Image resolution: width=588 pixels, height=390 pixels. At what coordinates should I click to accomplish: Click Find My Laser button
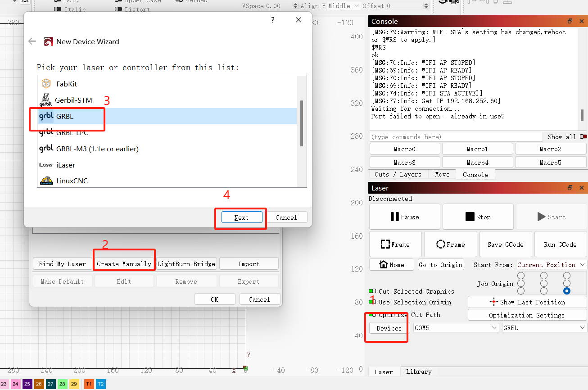tap(62, 264)
